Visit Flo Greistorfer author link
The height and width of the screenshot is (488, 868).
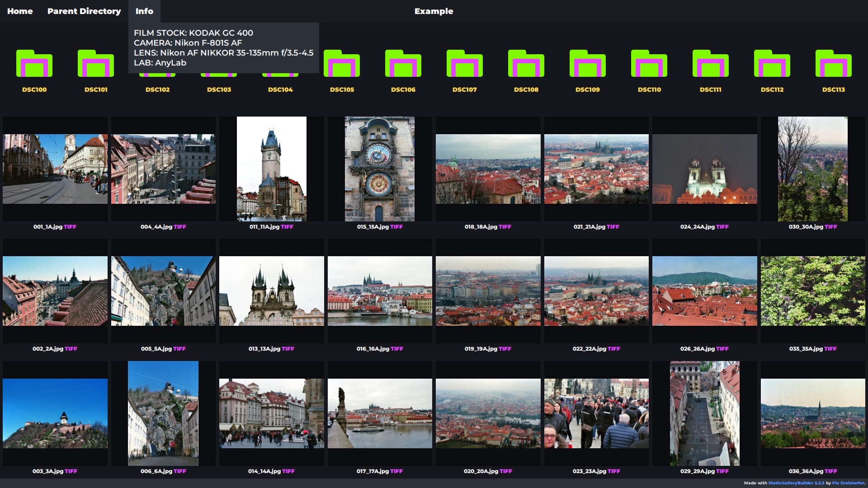[848, 483]
